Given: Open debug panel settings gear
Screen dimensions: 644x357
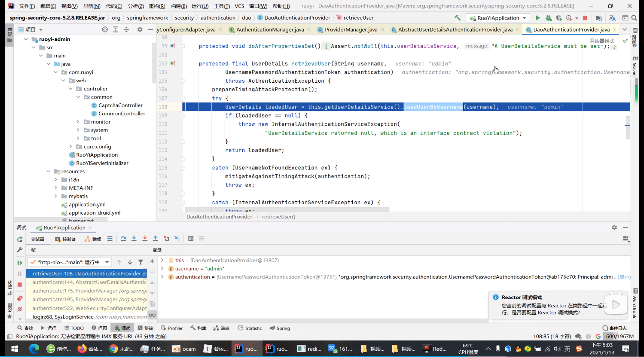Looking at the screenshot, I should tap(614, 227).
